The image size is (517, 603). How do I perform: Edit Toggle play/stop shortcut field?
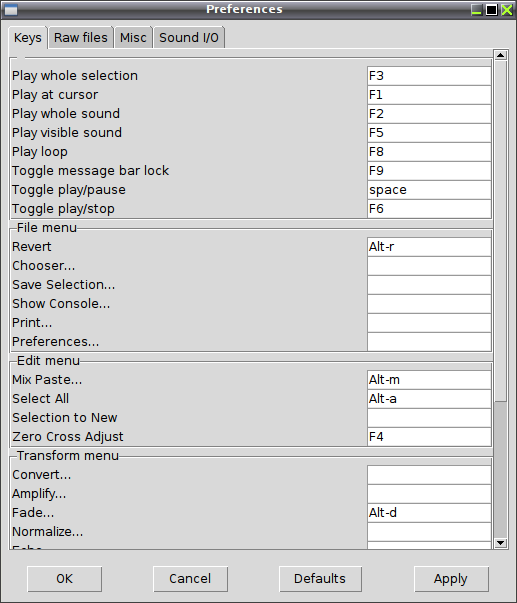tap(429, 209)
